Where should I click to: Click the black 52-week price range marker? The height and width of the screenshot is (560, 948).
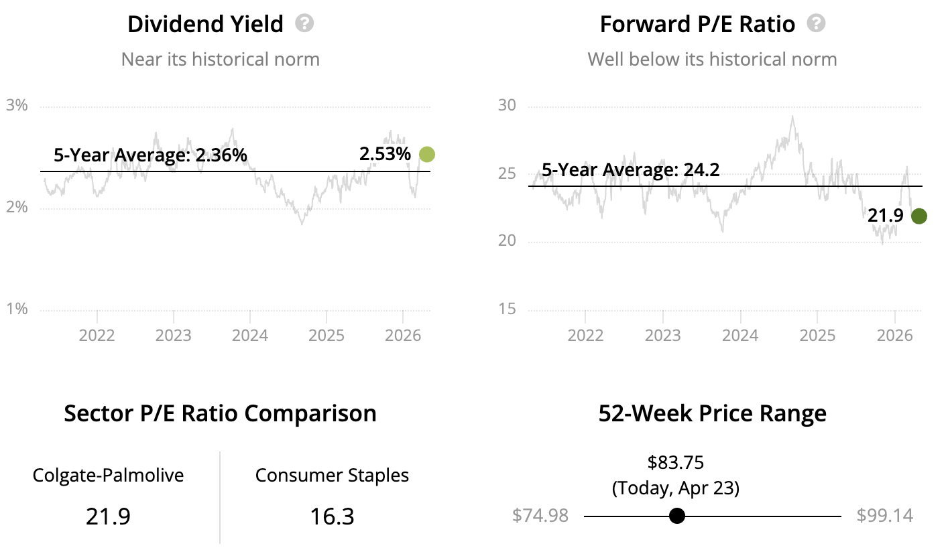click(x=677, y=516)
